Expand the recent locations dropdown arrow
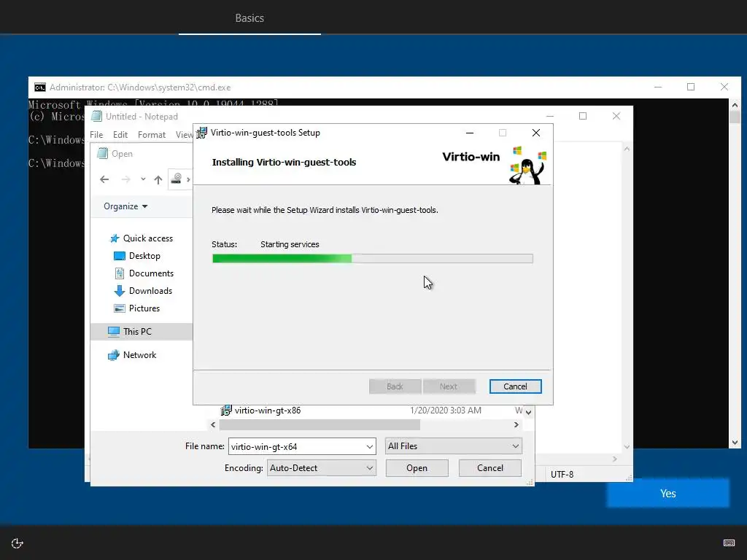 click(143, 179)
